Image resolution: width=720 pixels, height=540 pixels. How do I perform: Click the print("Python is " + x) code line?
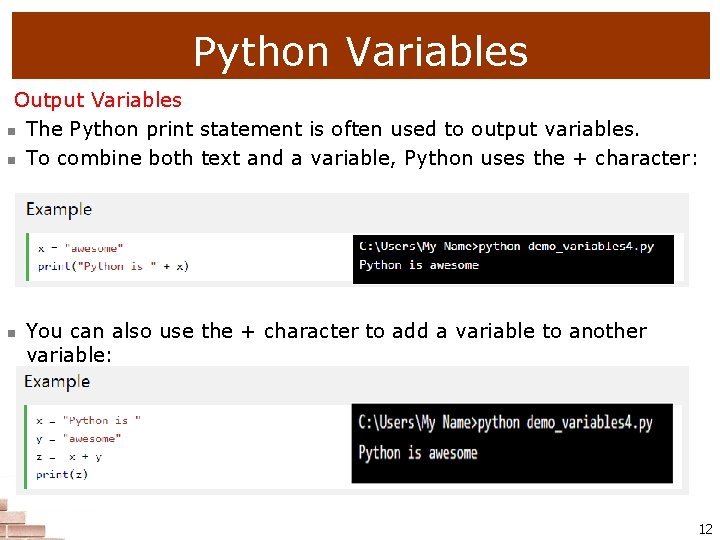[113, 266]
